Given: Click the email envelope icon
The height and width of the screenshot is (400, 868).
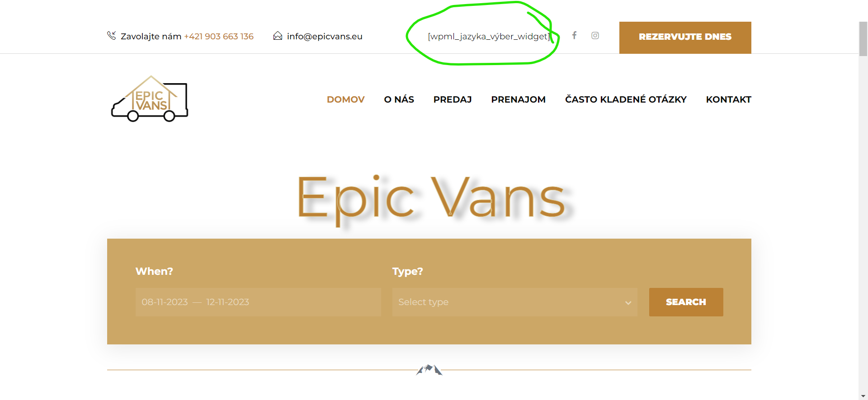Looking at the screenshot, I should coord(278,36).
